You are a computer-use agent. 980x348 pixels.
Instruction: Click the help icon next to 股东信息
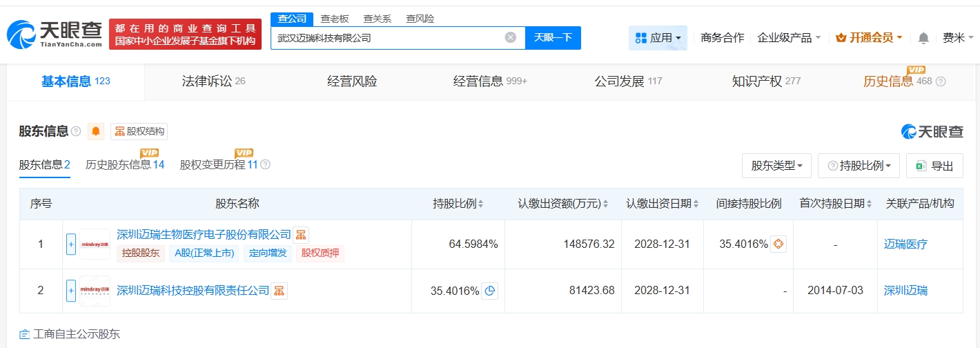pos(76,131)
